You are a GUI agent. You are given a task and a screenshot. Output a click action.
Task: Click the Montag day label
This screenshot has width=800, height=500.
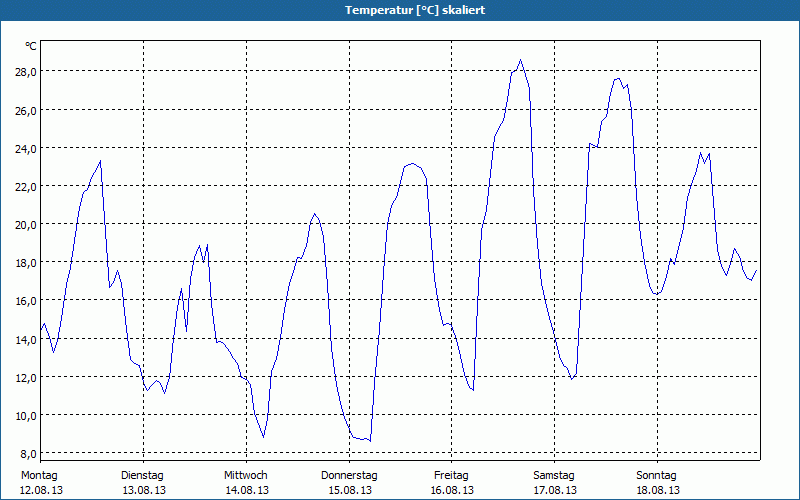39,476
